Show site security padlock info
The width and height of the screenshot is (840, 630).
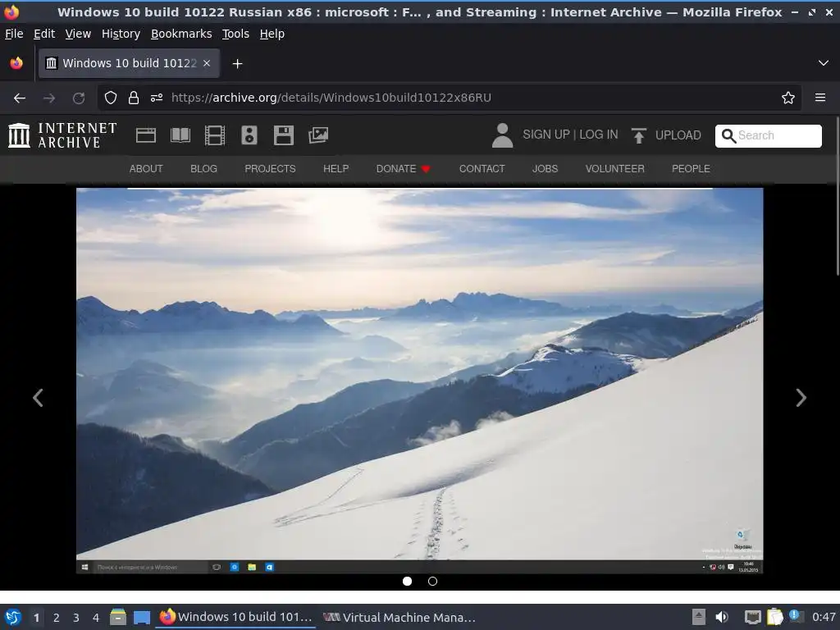(x=134, y=98)
